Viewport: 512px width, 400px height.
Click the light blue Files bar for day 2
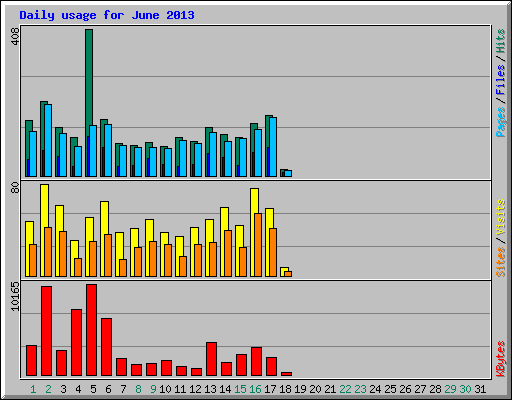[x=48, y=140]
